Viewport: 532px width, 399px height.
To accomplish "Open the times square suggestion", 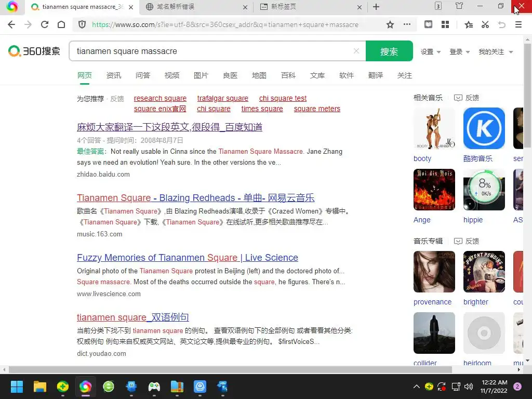I will [x=262, y=109].
